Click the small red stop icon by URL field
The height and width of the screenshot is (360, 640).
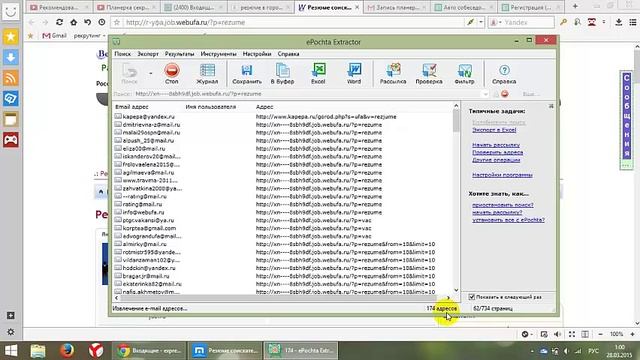click(x=504, y=94)
